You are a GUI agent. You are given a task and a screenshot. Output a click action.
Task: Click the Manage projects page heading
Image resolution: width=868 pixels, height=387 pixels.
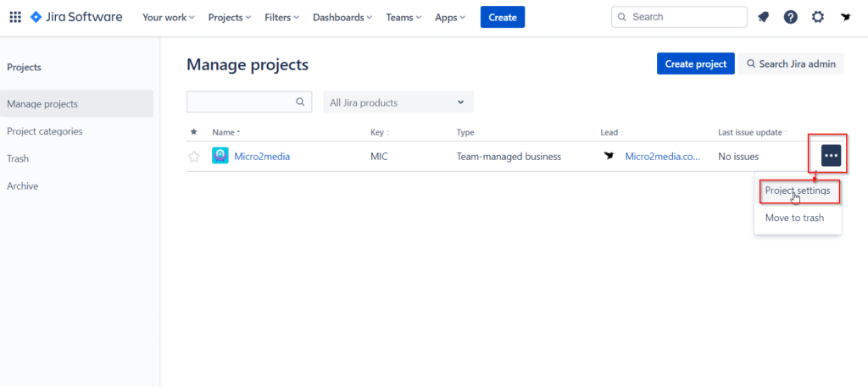pos(248,64)
